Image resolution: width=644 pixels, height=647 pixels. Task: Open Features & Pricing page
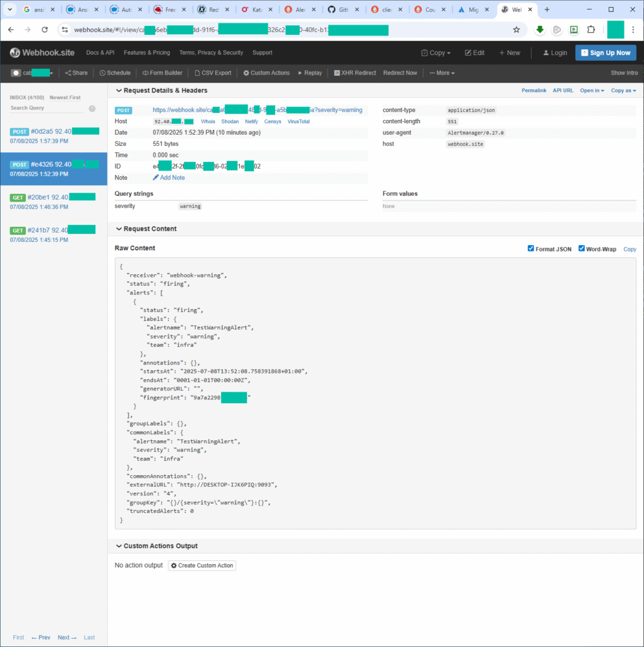click(x=146, y=53)
